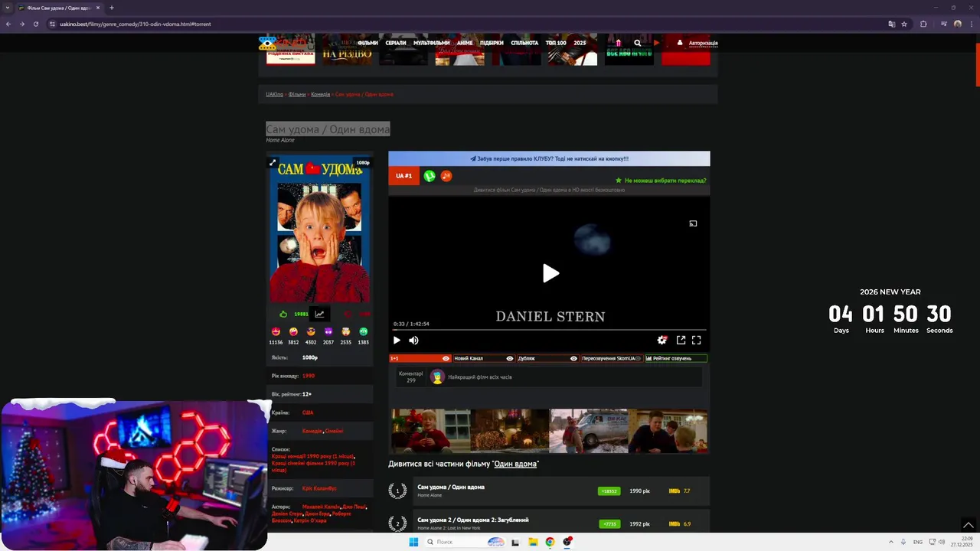Dislike the movie with the red thumbs-down
Image resolution: width=980 pixels, height=551 pixels.
[x=347, y=314]
